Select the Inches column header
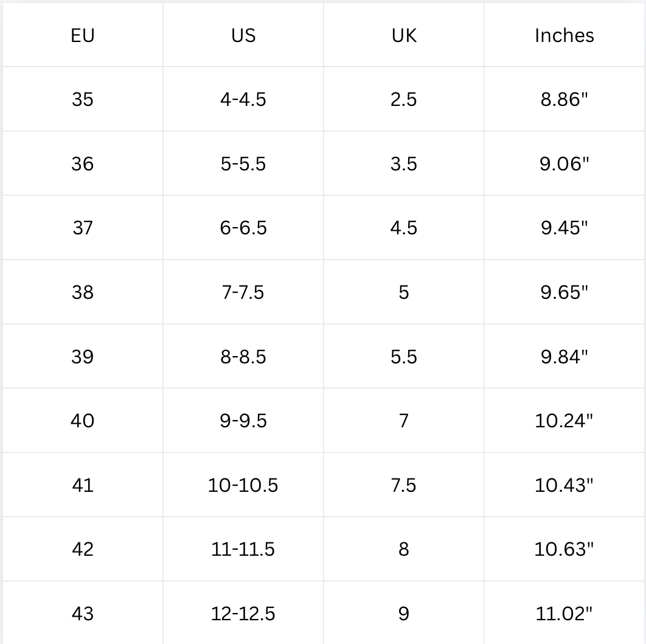Image resolution: width=646 pixels, height=644 pixels. [x=564, y=35]
